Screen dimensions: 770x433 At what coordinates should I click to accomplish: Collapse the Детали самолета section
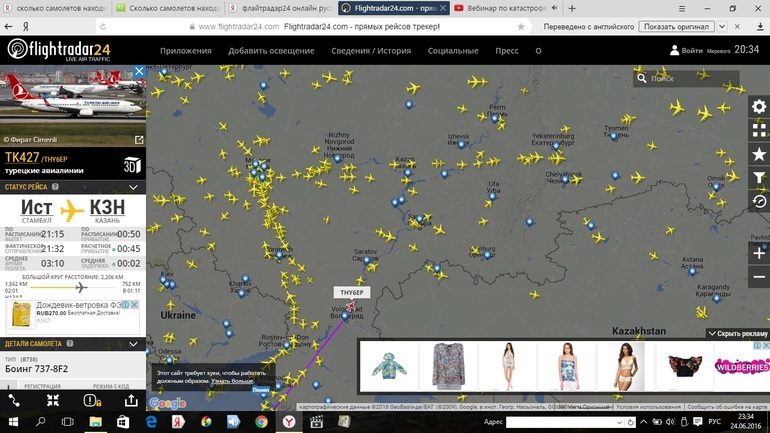(138, 344)
